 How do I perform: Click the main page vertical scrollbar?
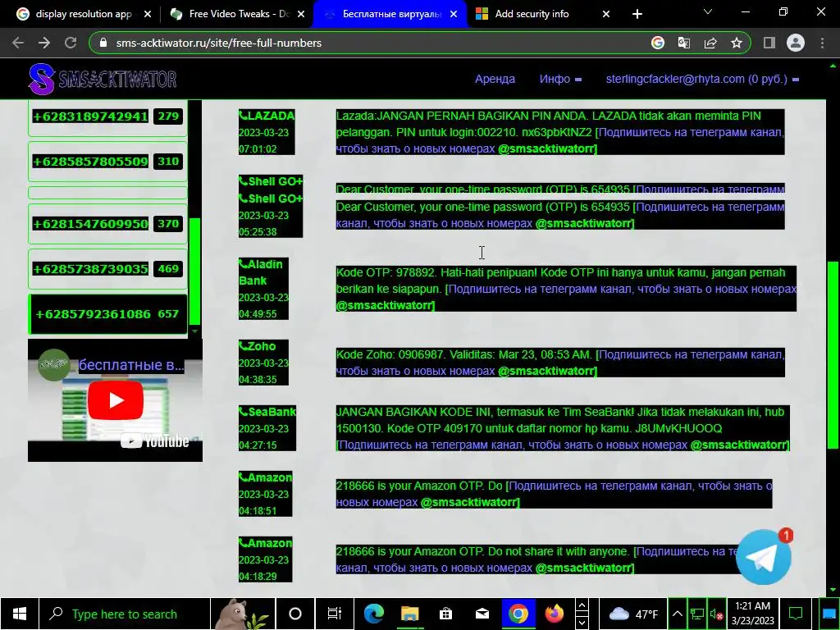pos(833,354)
